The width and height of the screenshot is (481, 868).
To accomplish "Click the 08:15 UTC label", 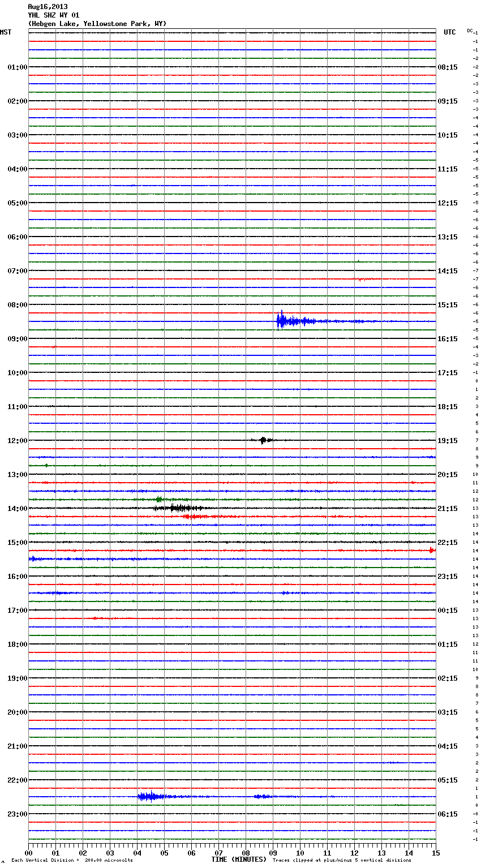I will coord(448,67).
